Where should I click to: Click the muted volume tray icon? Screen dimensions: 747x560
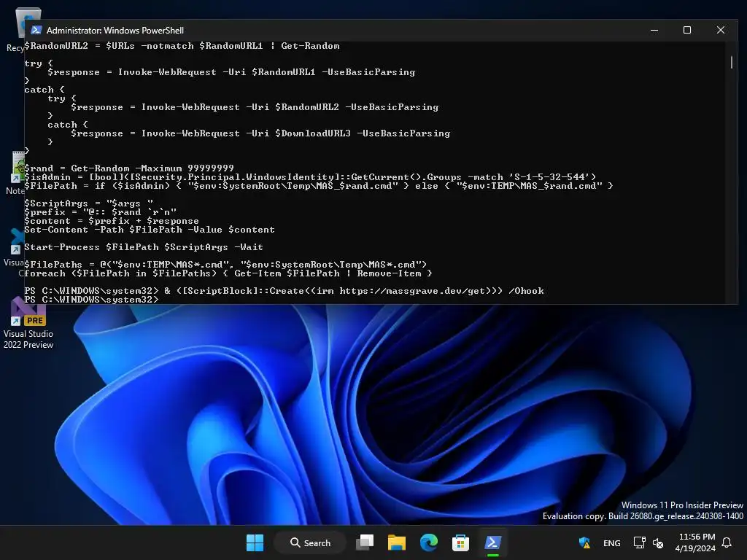(658, 542)
